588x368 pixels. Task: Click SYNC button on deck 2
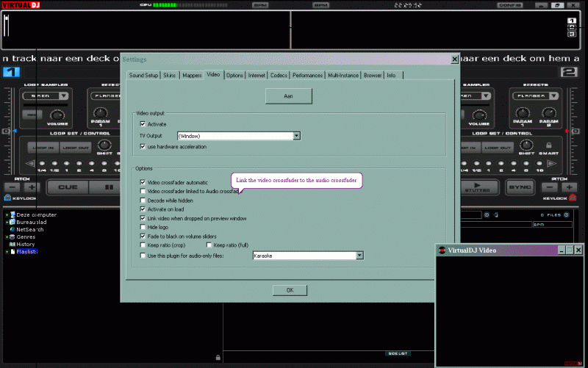520,187
